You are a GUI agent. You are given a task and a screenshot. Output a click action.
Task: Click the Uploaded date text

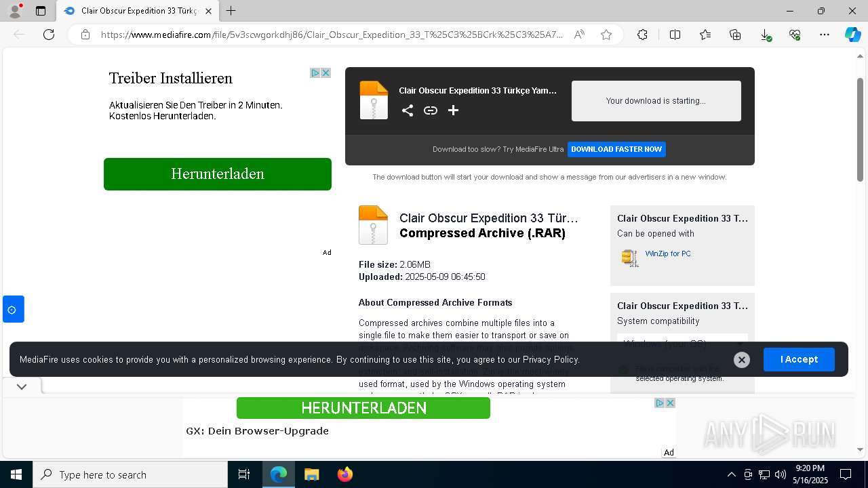422,277
